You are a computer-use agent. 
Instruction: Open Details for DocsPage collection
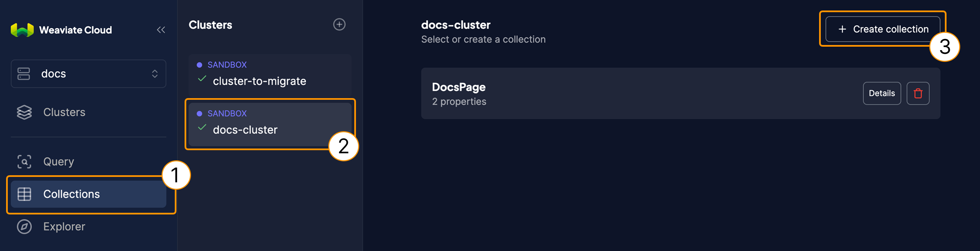(x=882, y=93)
